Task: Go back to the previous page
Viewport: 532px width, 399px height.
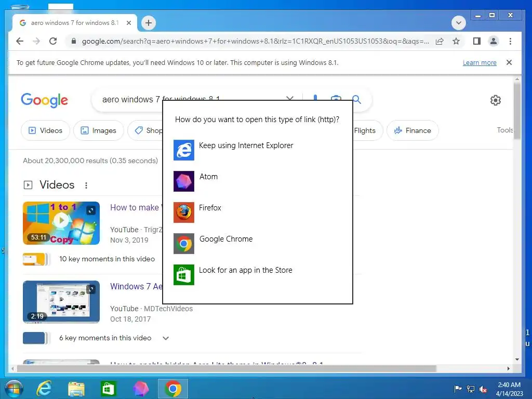Action: click(20, 41)
